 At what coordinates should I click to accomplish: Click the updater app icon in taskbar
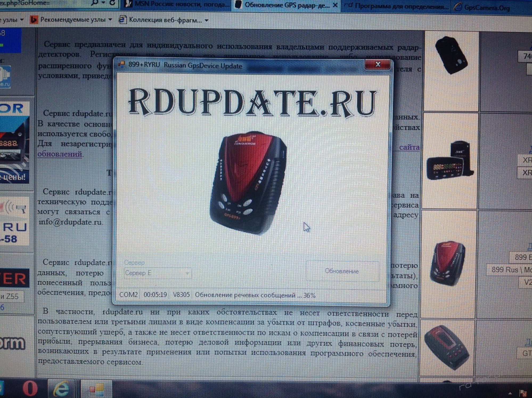click(x=96, y=389)
